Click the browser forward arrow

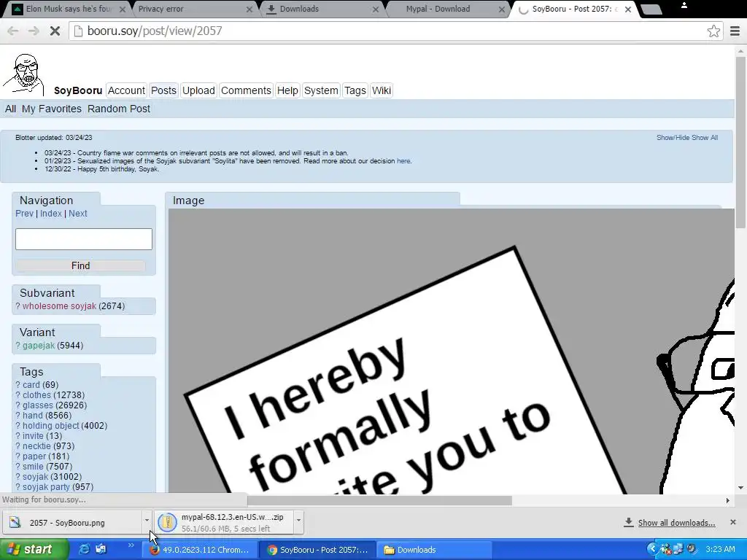click(x=34, y=31)
